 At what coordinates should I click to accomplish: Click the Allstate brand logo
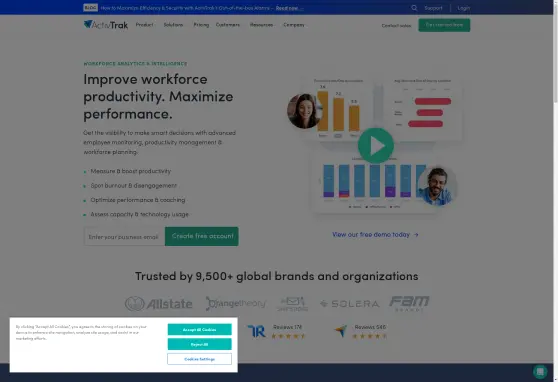click(159, 304)
